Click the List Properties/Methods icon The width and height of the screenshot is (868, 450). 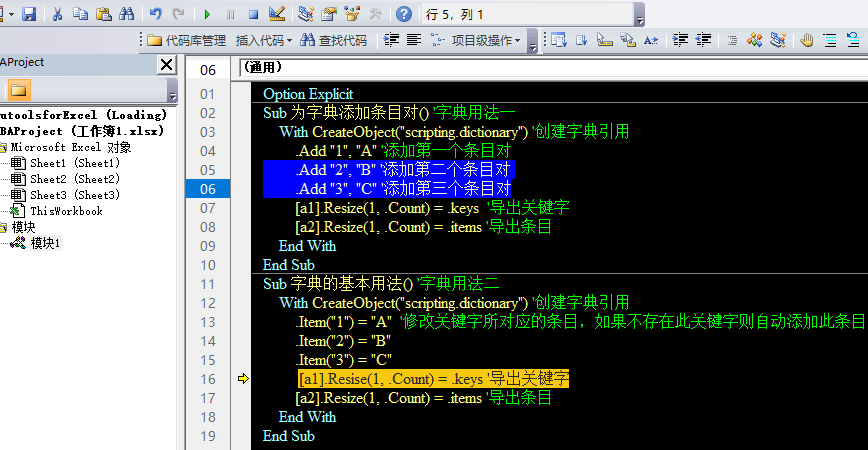coord(559,40)
